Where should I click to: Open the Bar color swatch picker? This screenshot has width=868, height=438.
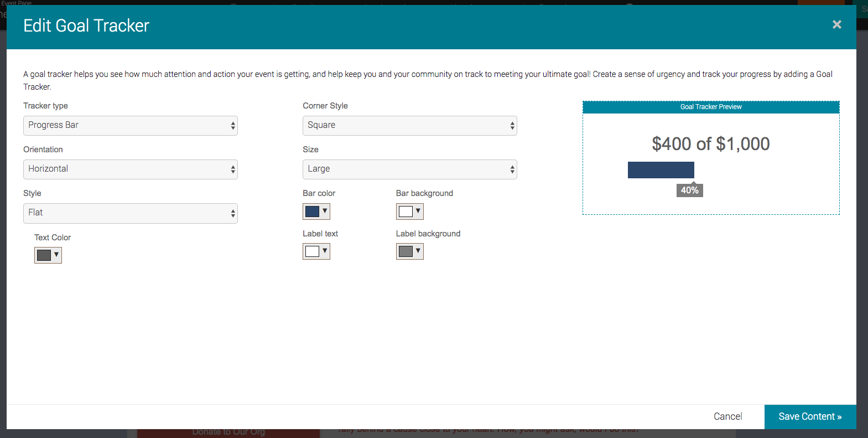(x=316, y=212)
